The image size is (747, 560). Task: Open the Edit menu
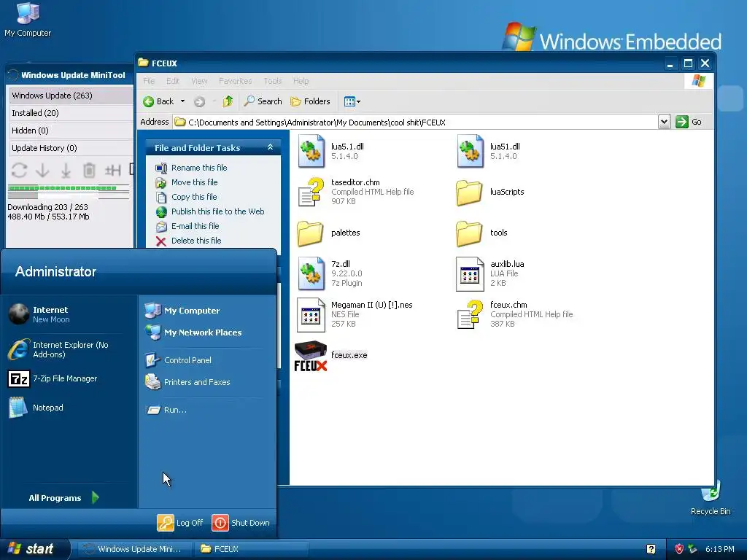(x=173, y=81)
